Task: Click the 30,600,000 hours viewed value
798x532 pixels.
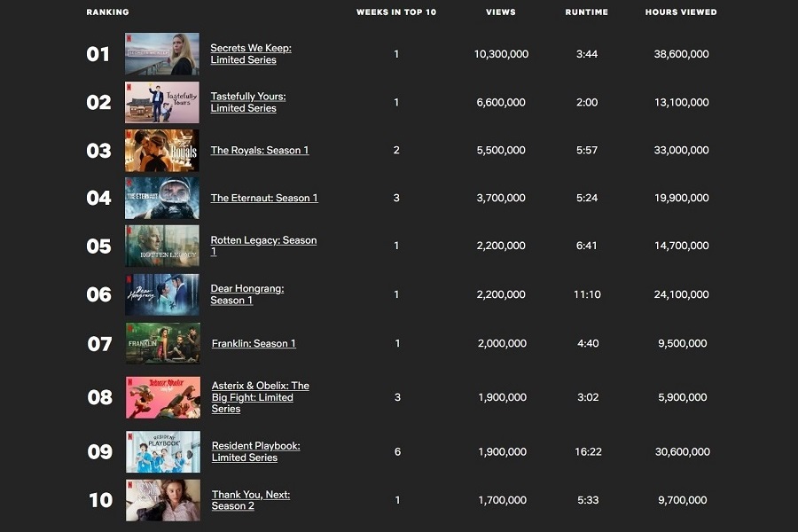Action: pos(683,451)
